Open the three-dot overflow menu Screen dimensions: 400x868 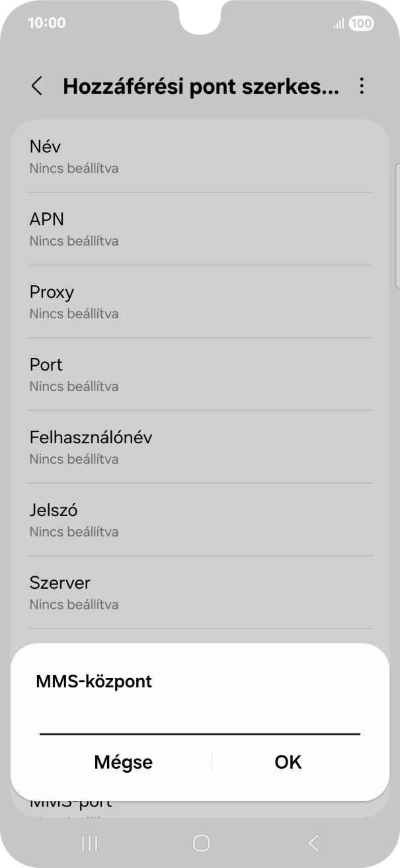coord(362,87)
